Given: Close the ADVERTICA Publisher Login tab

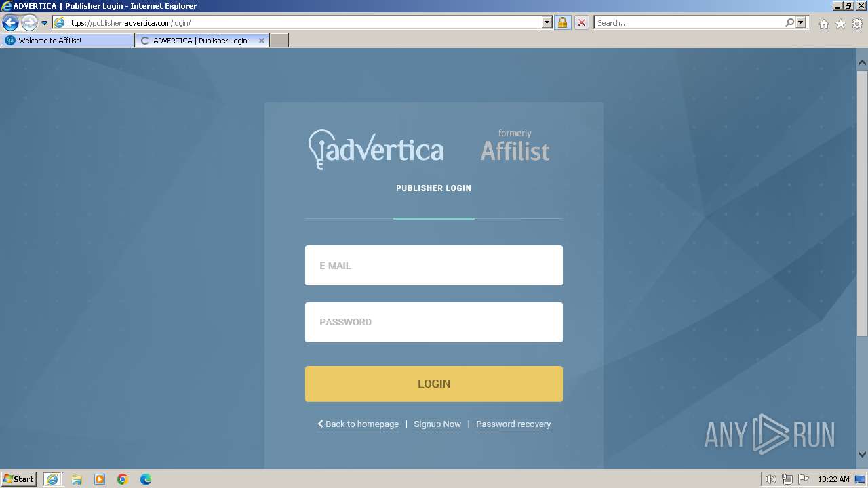Looking at the screenshot, I should coord(262,41).
